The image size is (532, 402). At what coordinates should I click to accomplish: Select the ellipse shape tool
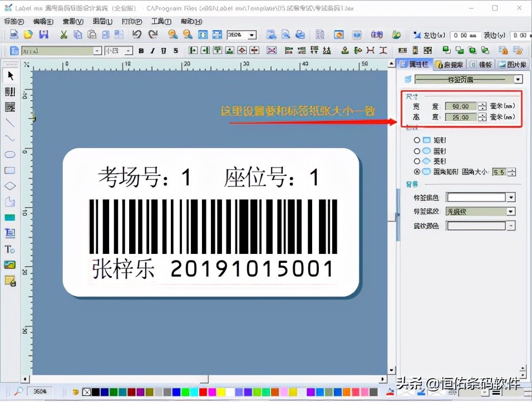(10, 154)
